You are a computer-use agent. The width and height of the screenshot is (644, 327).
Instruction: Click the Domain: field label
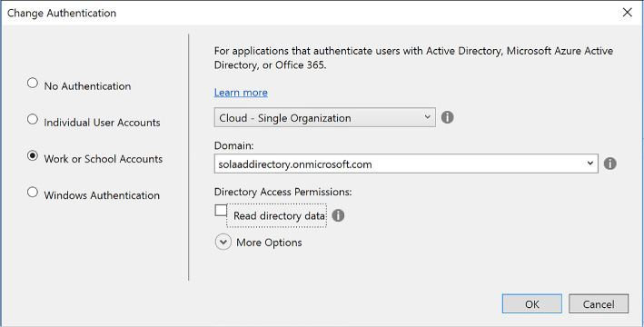pos(233,145)
